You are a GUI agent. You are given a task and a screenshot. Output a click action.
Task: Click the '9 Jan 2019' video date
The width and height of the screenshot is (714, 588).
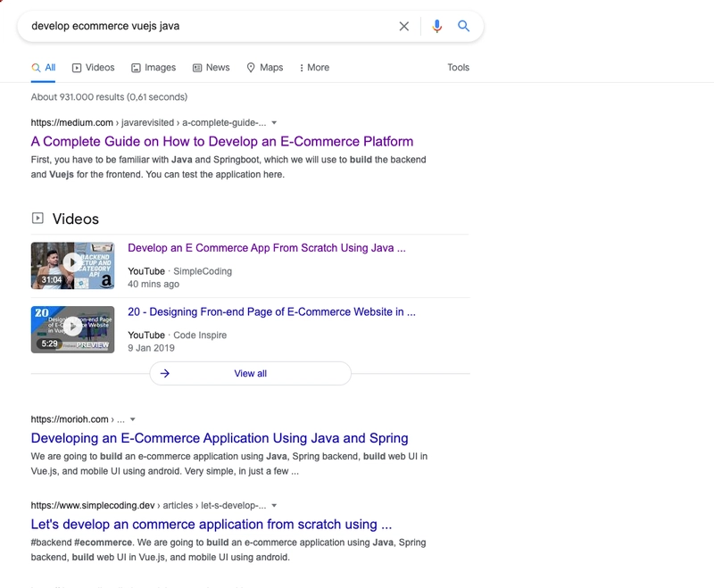(151, 348)
